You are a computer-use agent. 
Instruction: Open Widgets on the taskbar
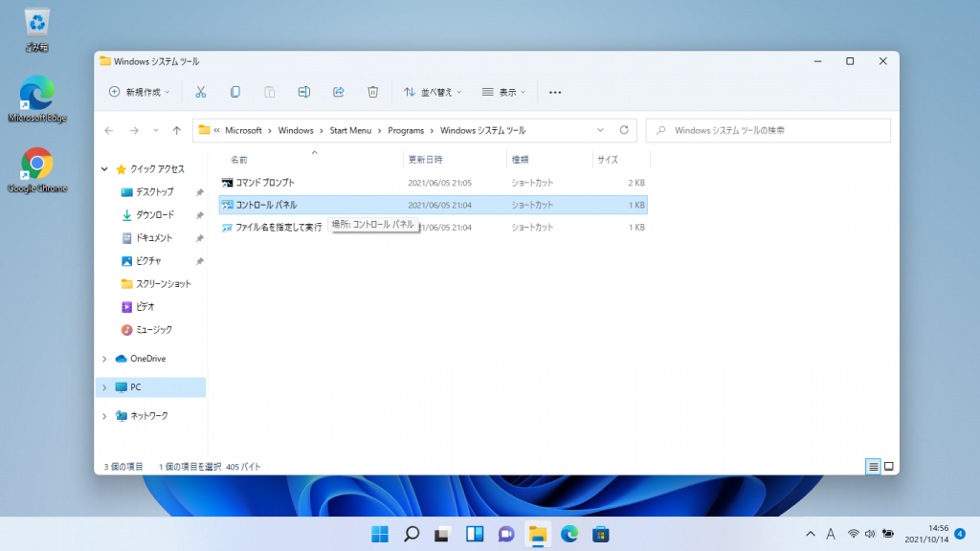(x=475, y=534)
